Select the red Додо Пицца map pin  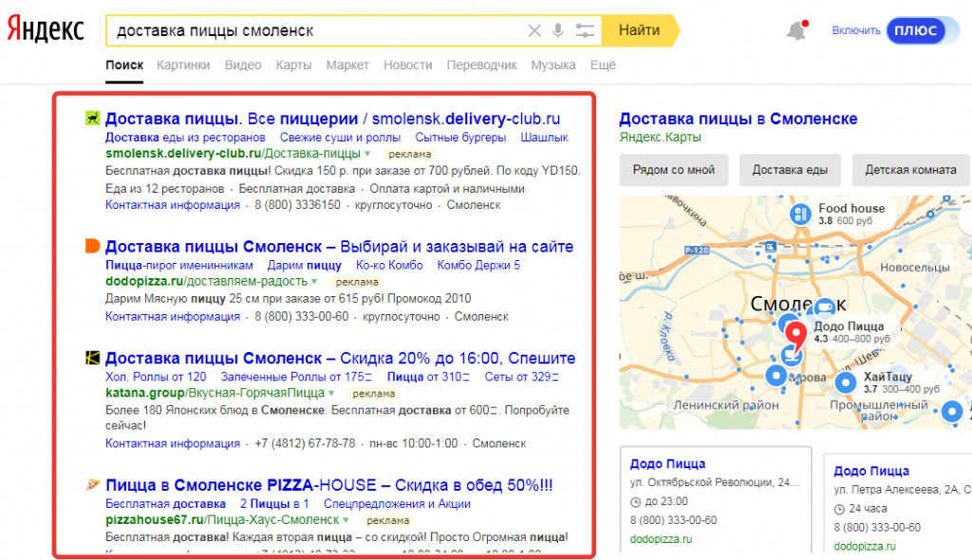(x=796, y=335)
